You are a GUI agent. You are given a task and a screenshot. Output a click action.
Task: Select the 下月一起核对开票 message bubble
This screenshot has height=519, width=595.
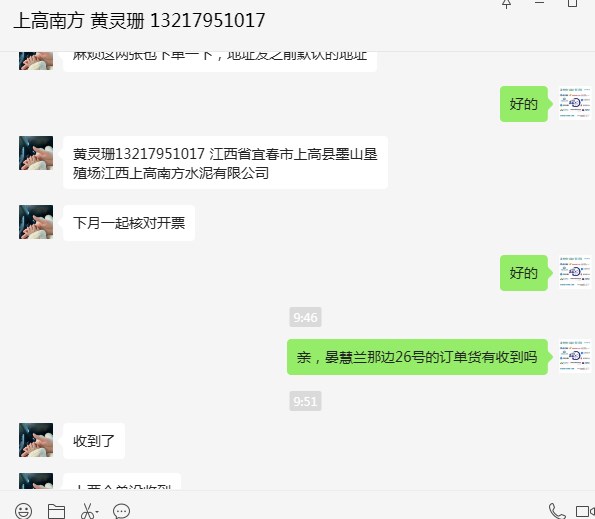(x=129, y=223)
